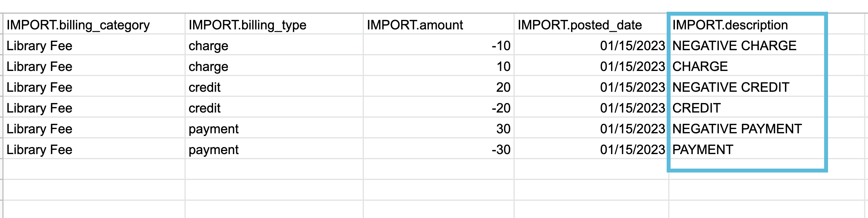Select the description cell reading only PAYMENT
Viewport: 868px width, 218px height.
pyautogui.click(x=746, y=150)
